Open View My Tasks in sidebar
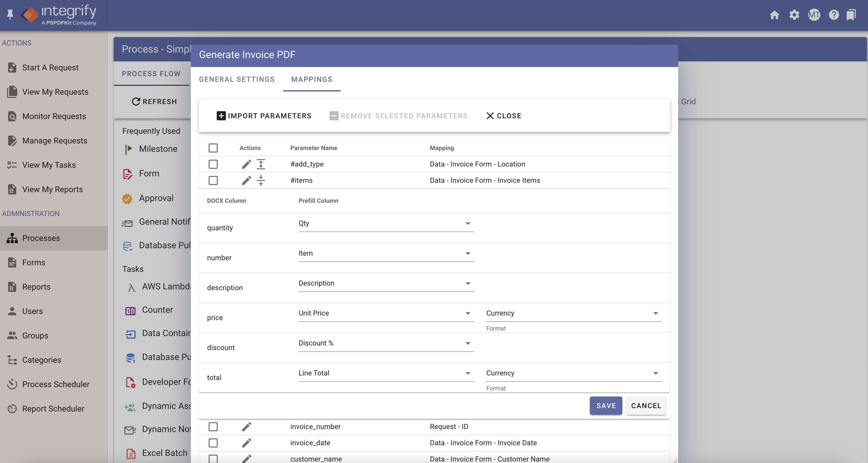 (x=54, y=165)
